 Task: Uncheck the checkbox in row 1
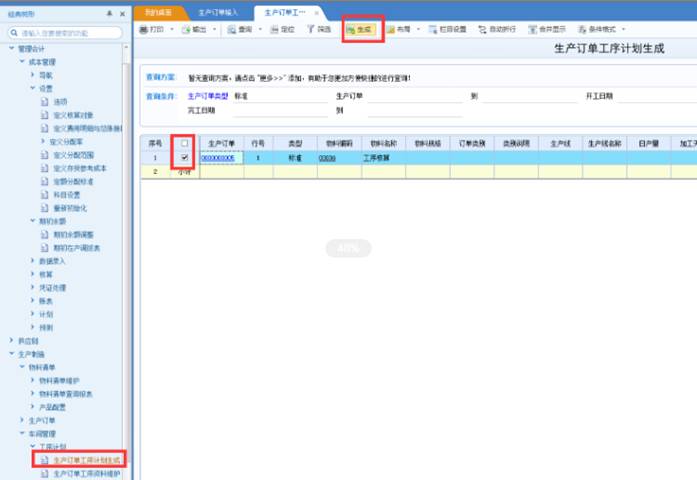click(x=185, y=158)
